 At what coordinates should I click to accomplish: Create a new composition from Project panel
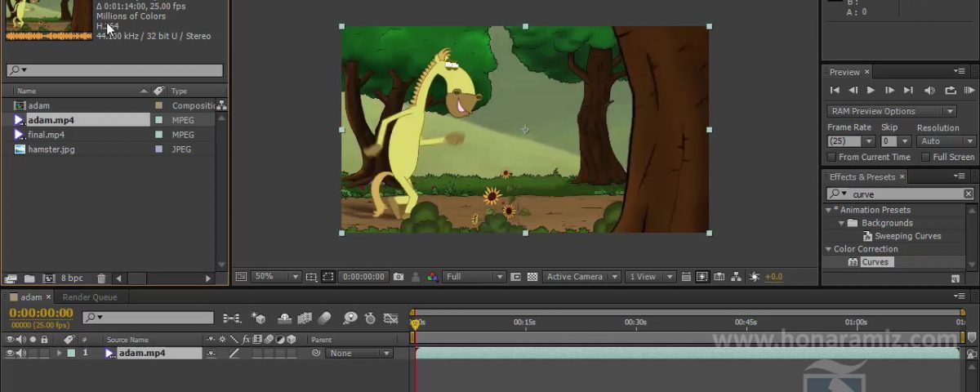click(48, 278)
